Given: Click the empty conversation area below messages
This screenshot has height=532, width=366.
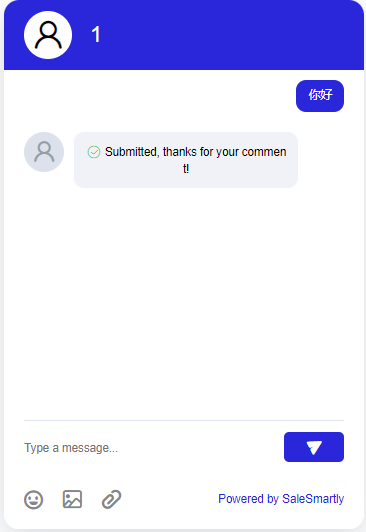Looking at the screenshot, I should [184, 302].
